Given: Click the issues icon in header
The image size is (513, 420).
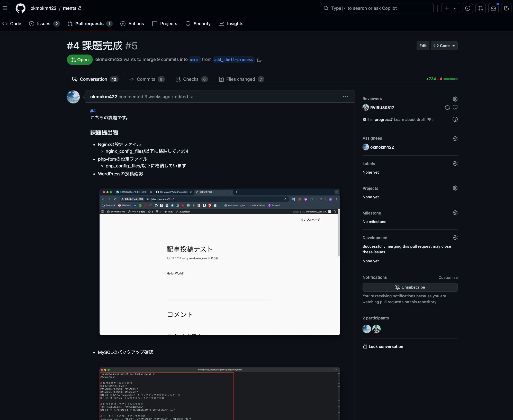Looking at the screenshot, I should click(x=467, y=8).
